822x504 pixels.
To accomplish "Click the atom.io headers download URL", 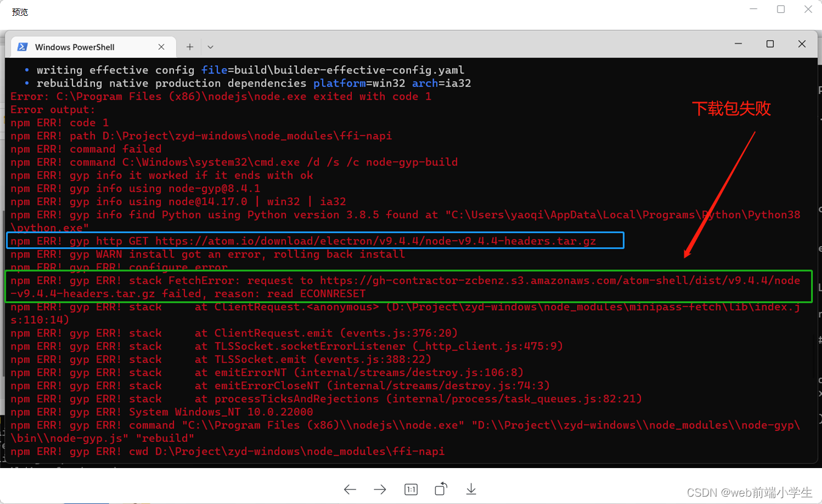I will coord(376,241).
